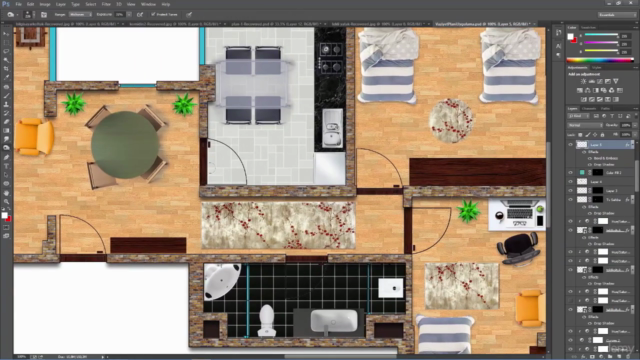Viewport: 640px width, 360px height.
Task: Select the Zoom tool
Action: (x=6, y=201)
